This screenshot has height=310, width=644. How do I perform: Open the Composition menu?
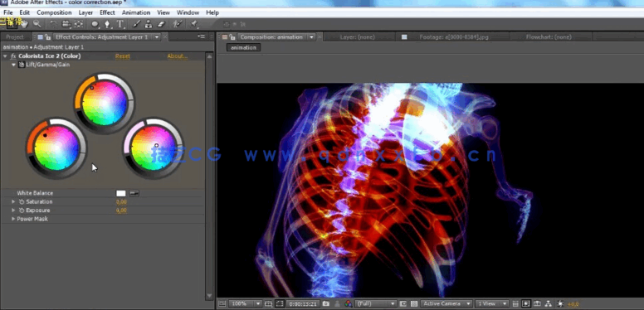click(x=54, y=12)
